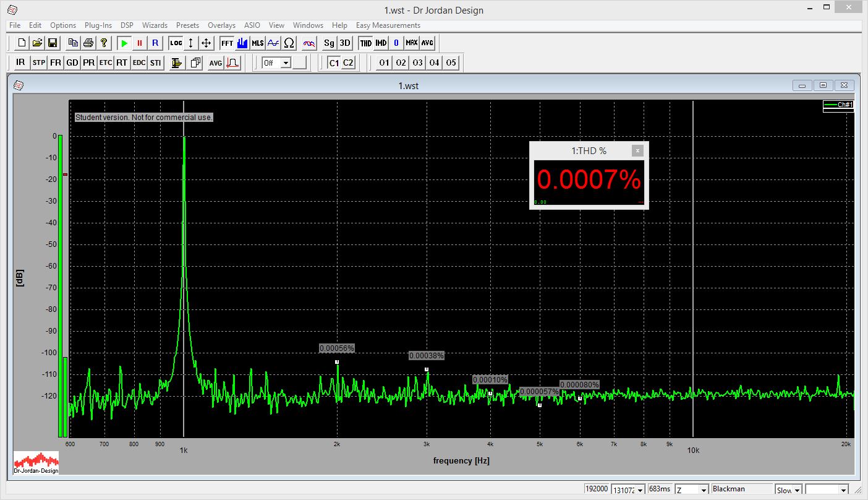Screen dimensions: 868x500
Task: Open the 3D view button
Action: coord(345,43)
